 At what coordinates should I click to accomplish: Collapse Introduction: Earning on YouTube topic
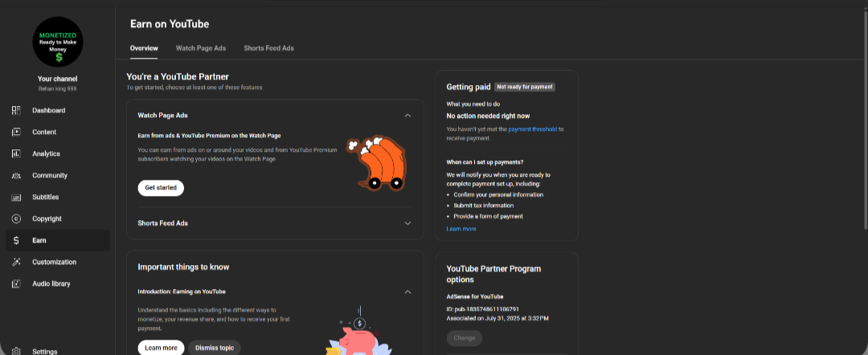[407, 292]
